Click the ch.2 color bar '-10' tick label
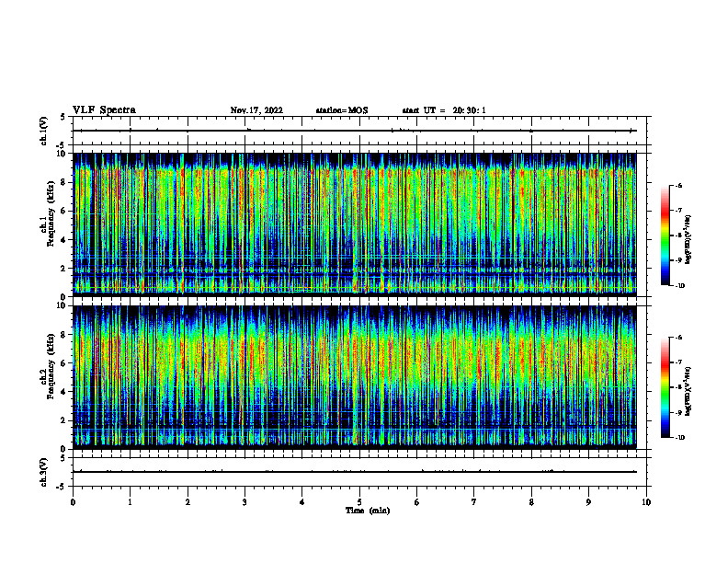 pos(679,438)
